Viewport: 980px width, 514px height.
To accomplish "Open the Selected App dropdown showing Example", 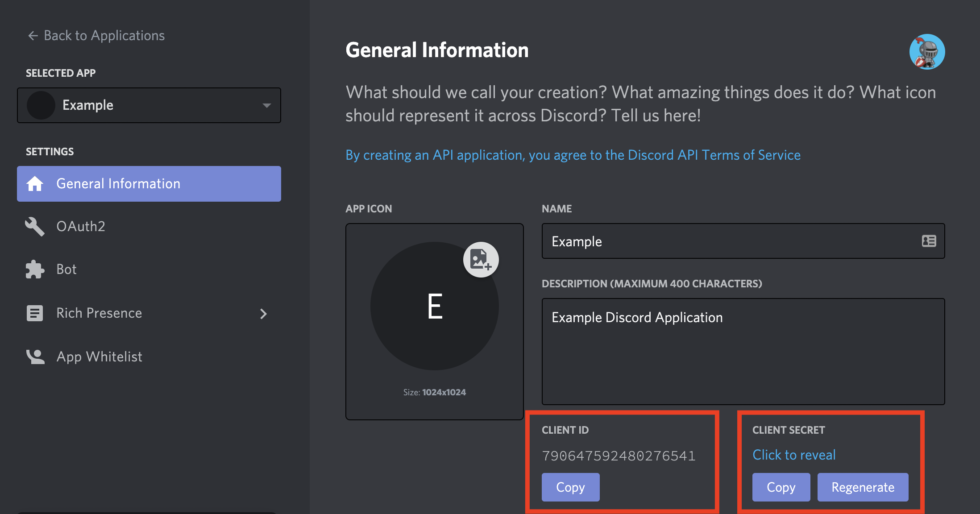I will 149,105.
